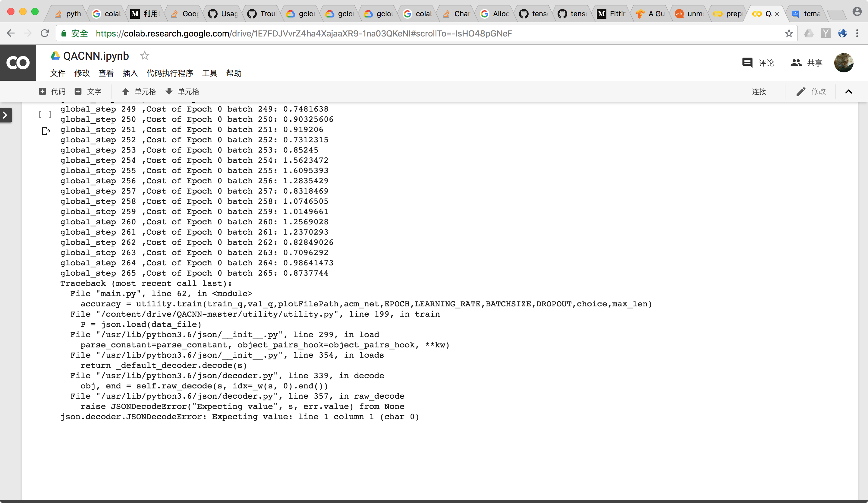Open the 文件 menu
Screen dimensions: 868x503
pos(58,73)
